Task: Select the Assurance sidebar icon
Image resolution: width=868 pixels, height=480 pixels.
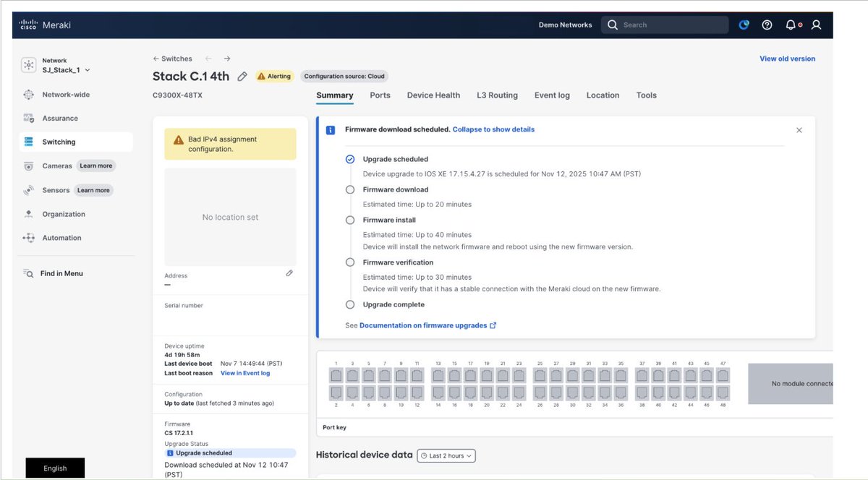Action: 27,118
